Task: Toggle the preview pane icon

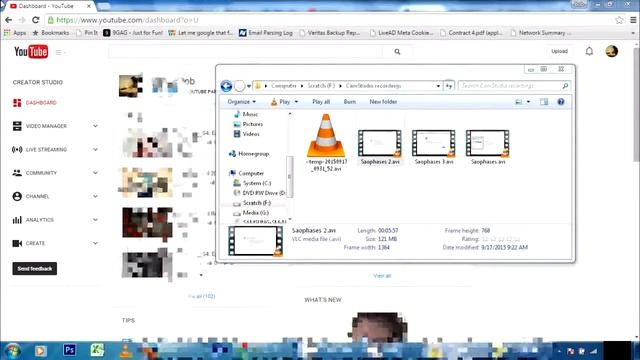Action: click(x=544, y=102)
